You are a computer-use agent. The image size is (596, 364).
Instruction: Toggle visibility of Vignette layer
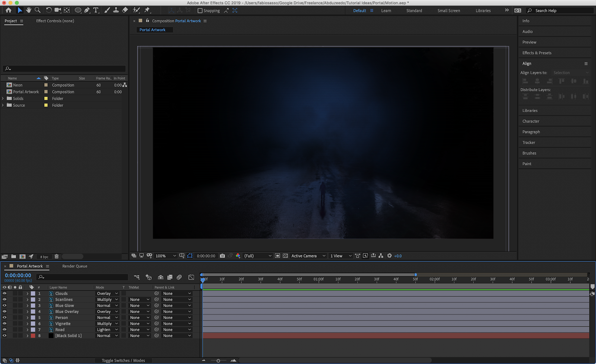coord(4,324)
